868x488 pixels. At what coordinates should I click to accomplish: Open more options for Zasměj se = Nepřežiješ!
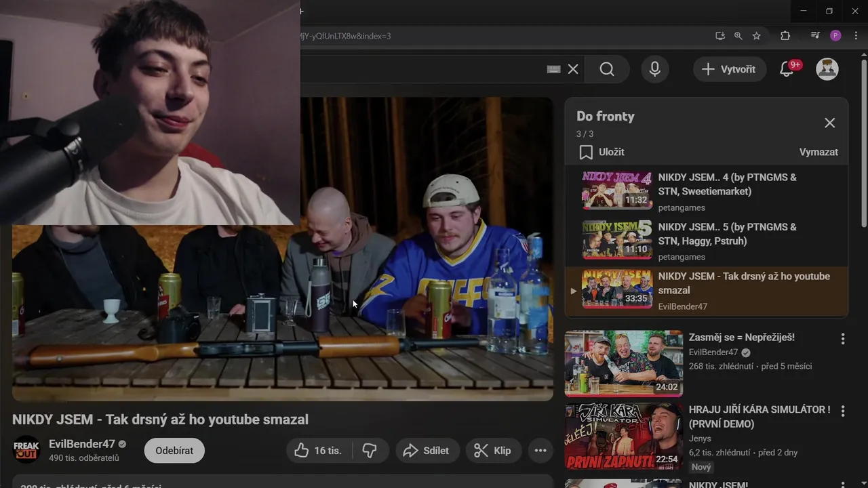point(843,338)
